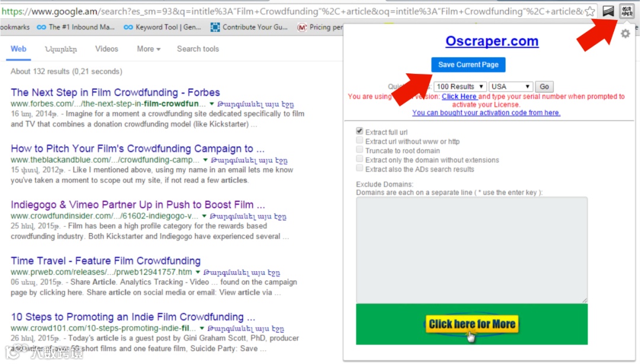The height and width of the screenshot is (364, 640).
Task: Enable Extract also the ADs search results
Action: point(359,168)
